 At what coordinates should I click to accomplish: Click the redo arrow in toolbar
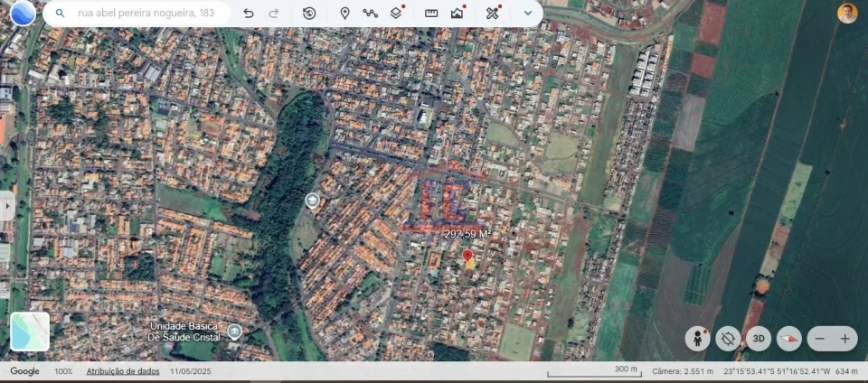(x=274, y=14)
